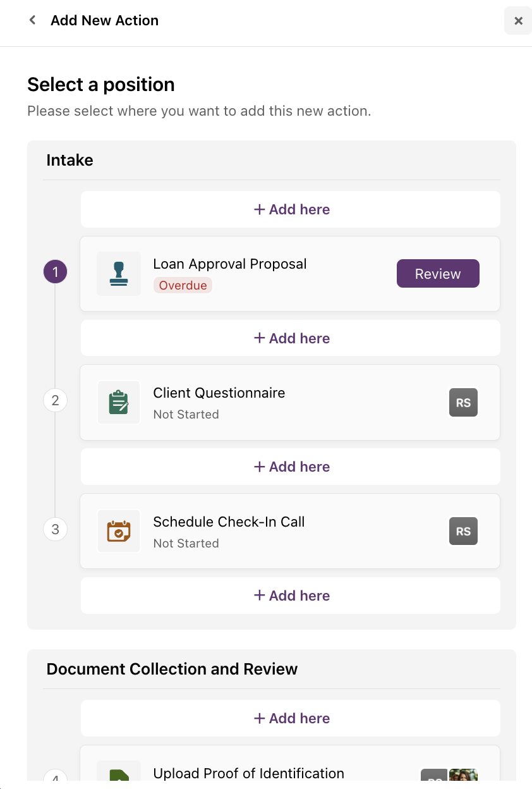Click the Loan Approval Proposal stamp icon
This screenshot has width=532, height=789.
tap(119, 273)
